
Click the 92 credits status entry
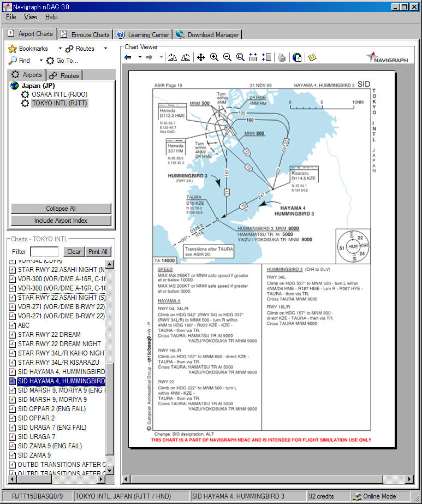click(322, 496)
